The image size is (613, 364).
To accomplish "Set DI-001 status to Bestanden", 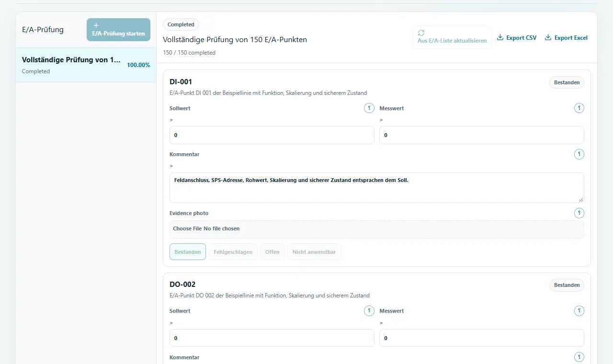I will tap(188, 252).
